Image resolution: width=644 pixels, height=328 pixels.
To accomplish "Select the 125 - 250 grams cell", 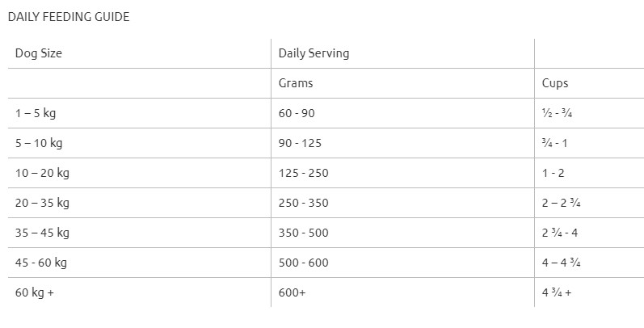I will [303, 173].
